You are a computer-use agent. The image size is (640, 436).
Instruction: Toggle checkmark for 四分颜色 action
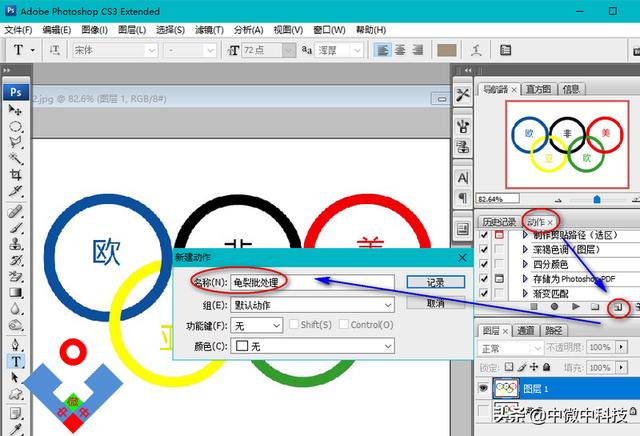coord(484,264)
